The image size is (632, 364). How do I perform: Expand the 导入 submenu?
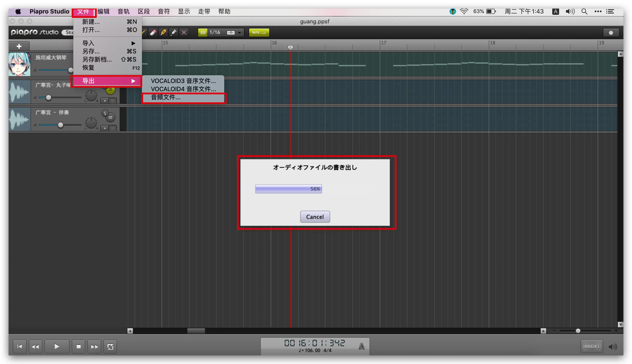pyautogui.click(x=108, y=43)
